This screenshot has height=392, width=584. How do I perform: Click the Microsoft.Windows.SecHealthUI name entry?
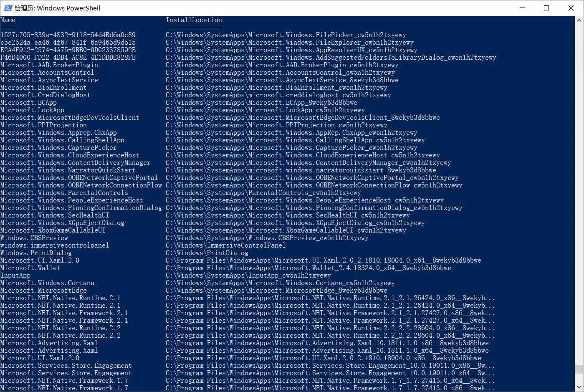[55, 215]
